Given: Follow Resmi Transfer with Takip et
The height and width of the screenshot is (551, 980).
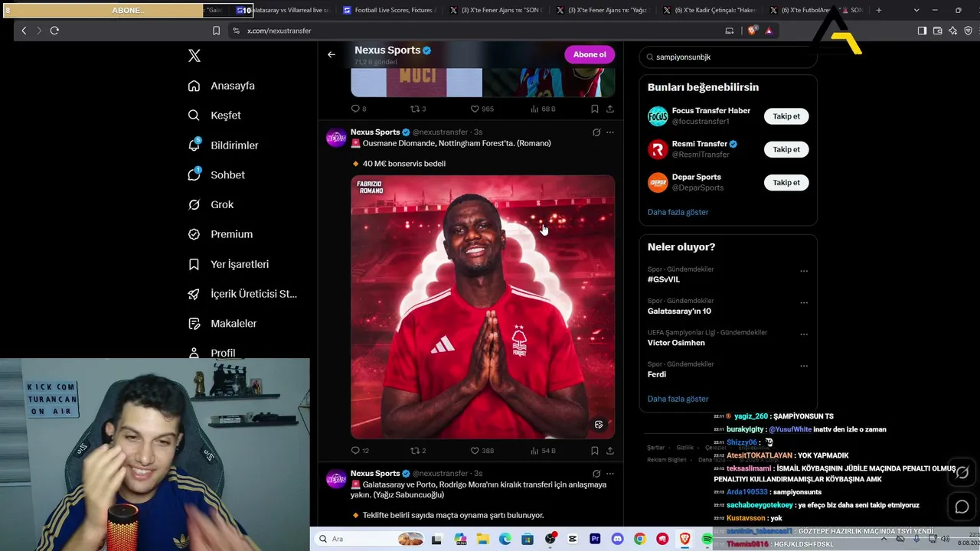Looking at the screenshot, I should click(786, 149).
